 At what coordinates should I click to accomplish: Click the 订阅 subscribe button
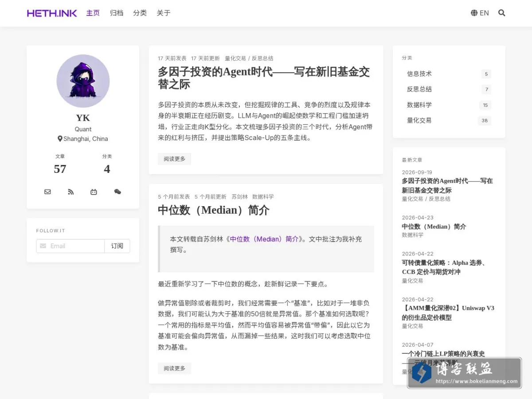point(117,246)
